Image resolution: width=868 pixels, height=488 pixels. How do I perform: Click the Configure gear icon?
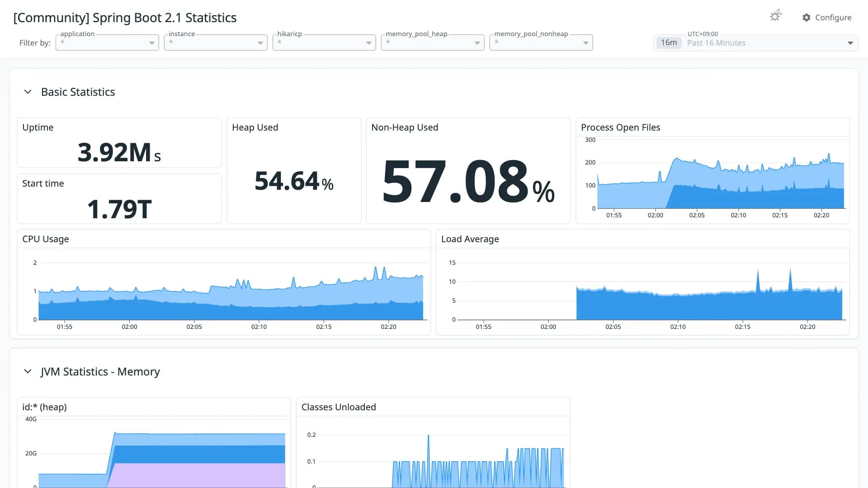(807, 18)
